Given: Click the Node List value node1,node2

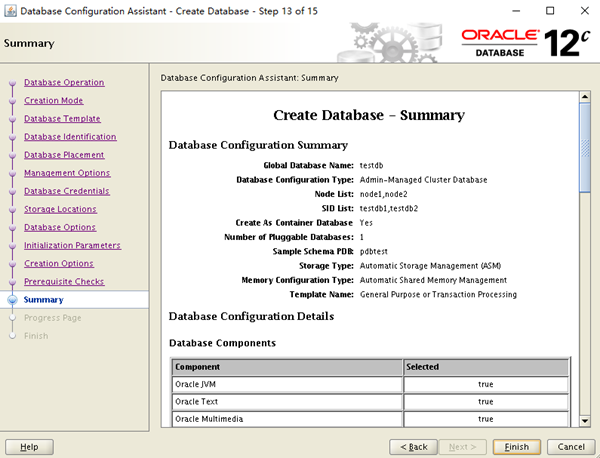Looking at the screenshot, I should click(383, 194).
